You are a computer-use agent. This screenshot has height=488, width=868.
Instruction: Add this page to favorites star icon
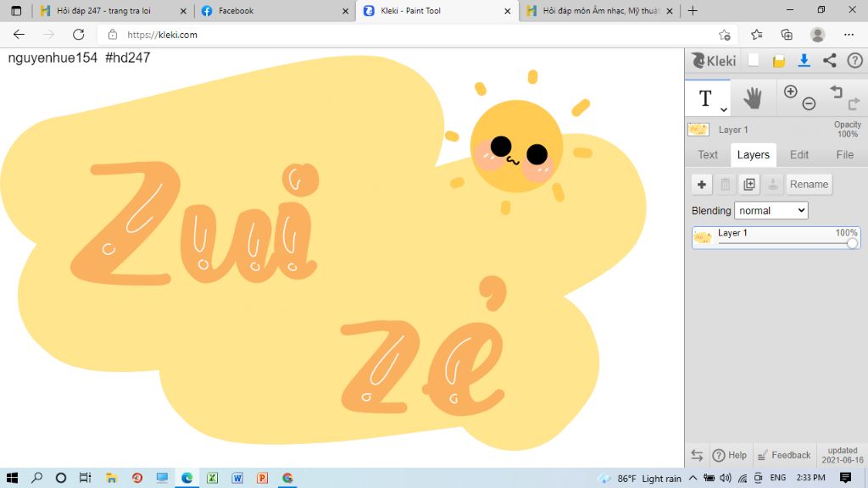pyautogui.click(x=725, y=34)
